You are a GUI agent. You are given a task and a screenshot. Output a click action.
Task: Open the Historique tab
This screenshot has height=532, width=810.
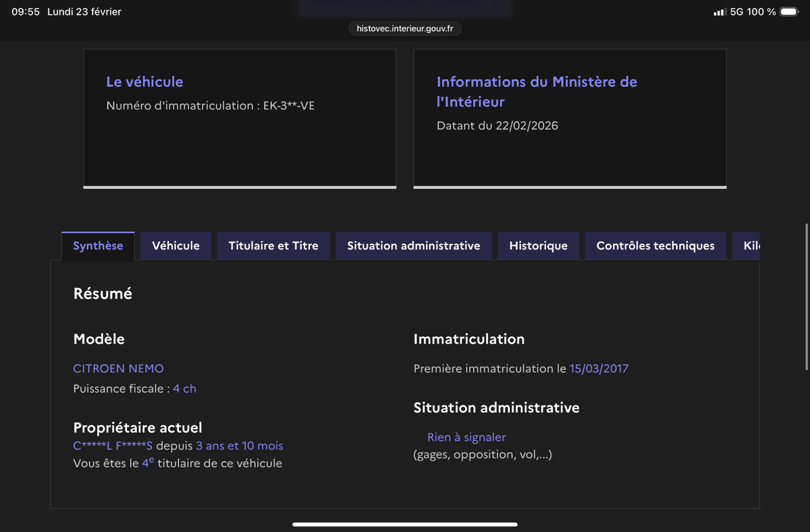pyautogui.click(x=538, y=246)
